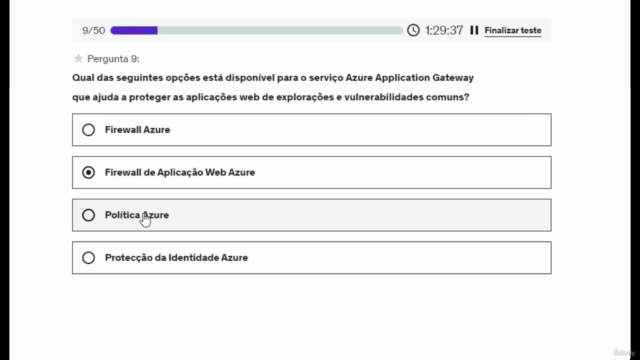Pause the test timer
640x360 pixels.
474,30
